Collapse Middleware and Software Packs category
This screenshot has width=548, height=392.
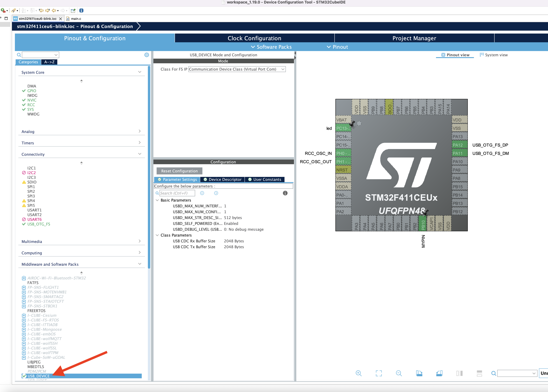point(140,264)
